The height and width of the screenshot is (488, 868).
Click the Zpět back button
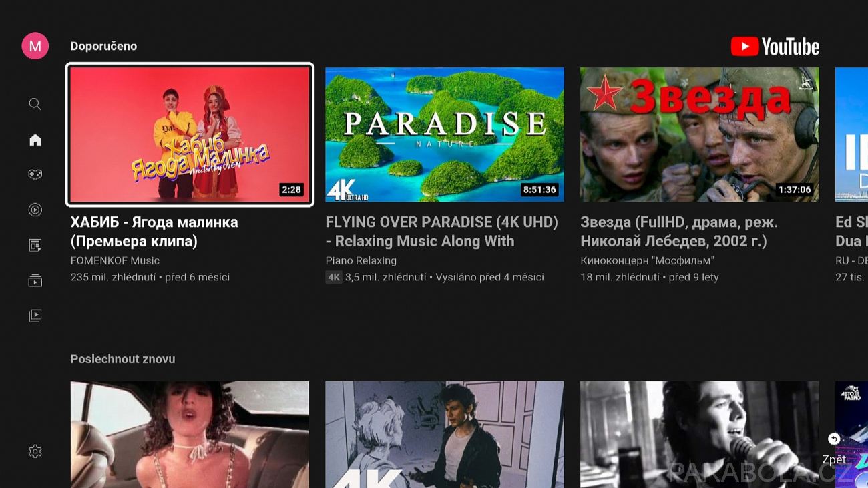pos(834,449)
